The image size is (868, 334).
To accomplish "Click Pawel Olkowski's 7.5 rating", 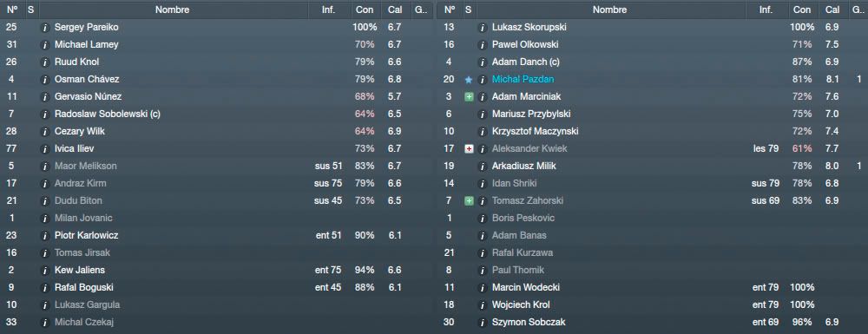I will [832, 44].
